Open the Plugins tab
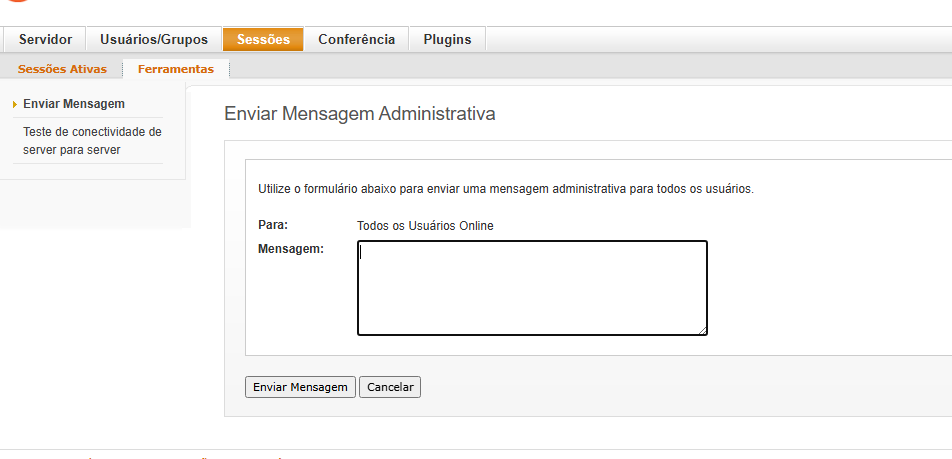The width and height of the screenshot is (952, 459). (x=447, y=40)
